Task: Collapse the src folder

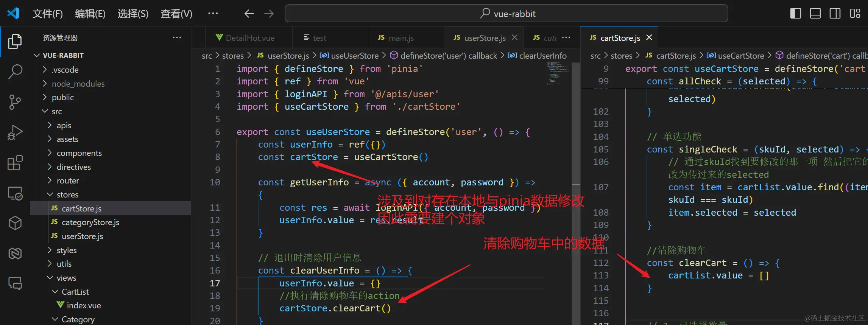Action: [111, 111]
